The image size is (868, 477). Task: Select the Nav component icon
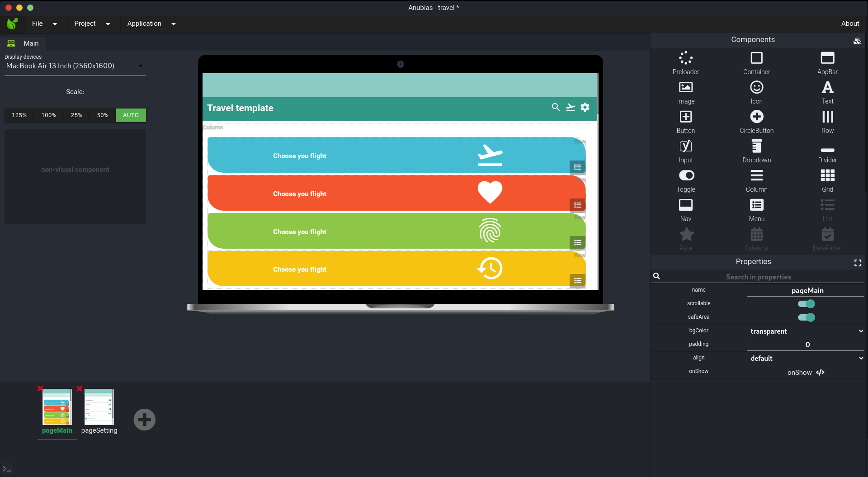tap(685, 205)
